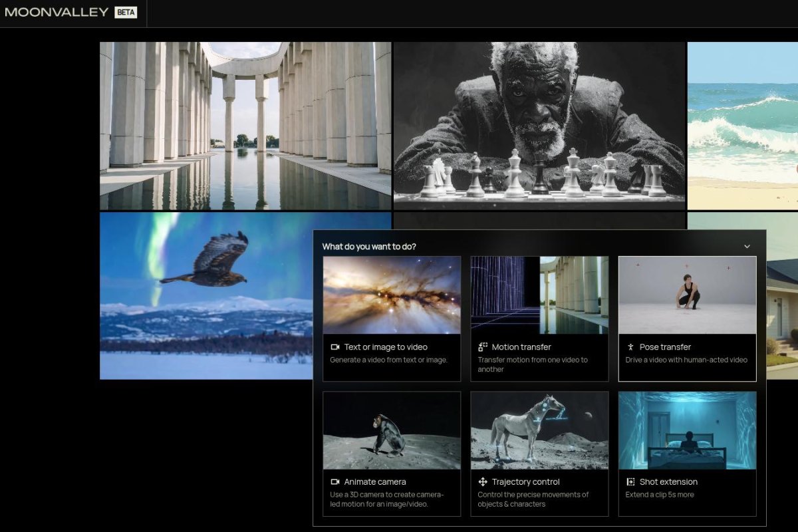Open the underwater bedroom preview thumbnail
The image size is (798, 532).
[687, 430]
